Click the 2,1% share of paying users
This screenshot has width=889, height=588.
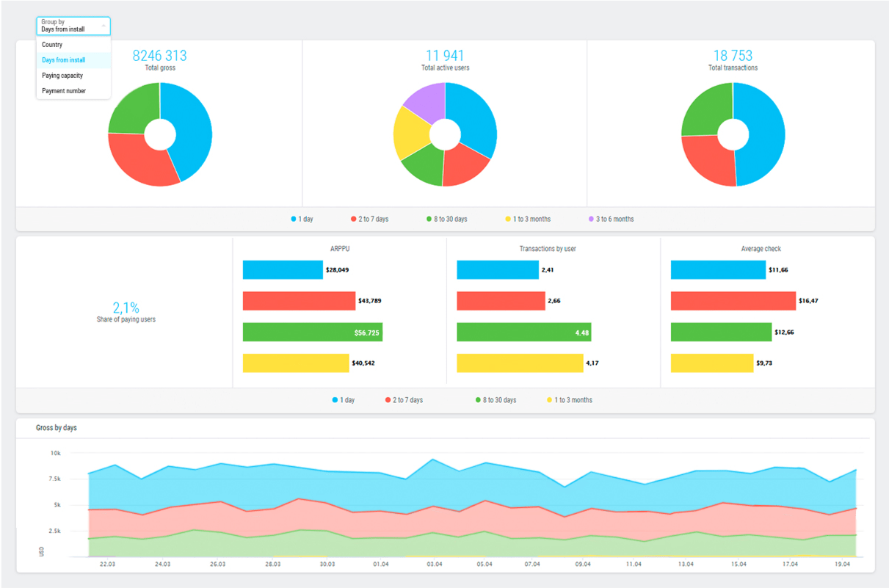(126, 308)
